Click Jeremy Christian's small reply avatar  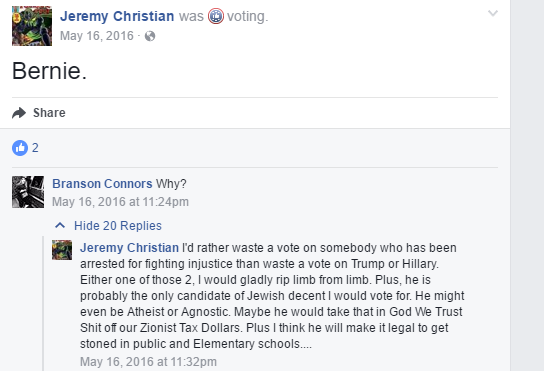click(x=62, y=250)
